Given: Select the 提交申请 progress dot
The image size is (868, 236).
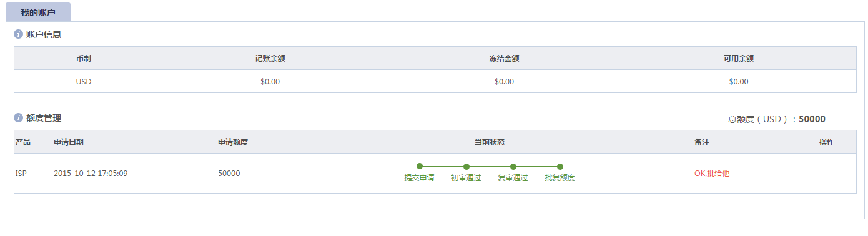Looking at the screenshot, I should click(420, 166).
